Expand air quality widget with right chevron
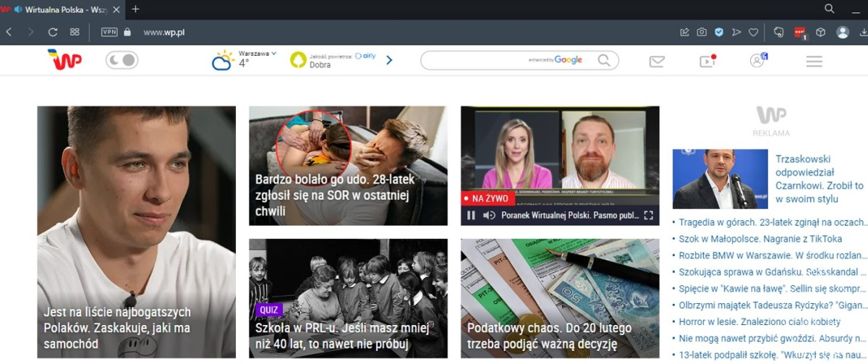Viewport: 868px width, 364px height. [x=389, y=60]
